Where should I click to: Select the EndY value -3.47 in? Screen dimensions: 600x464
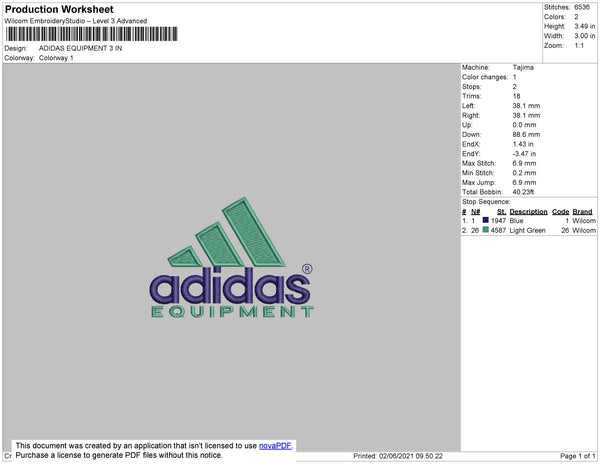524,154
